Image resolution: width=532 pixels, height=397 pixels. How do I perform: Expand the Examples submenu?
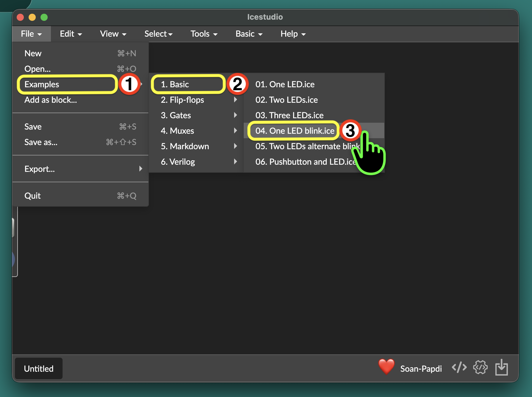click(x=80, y=84)
